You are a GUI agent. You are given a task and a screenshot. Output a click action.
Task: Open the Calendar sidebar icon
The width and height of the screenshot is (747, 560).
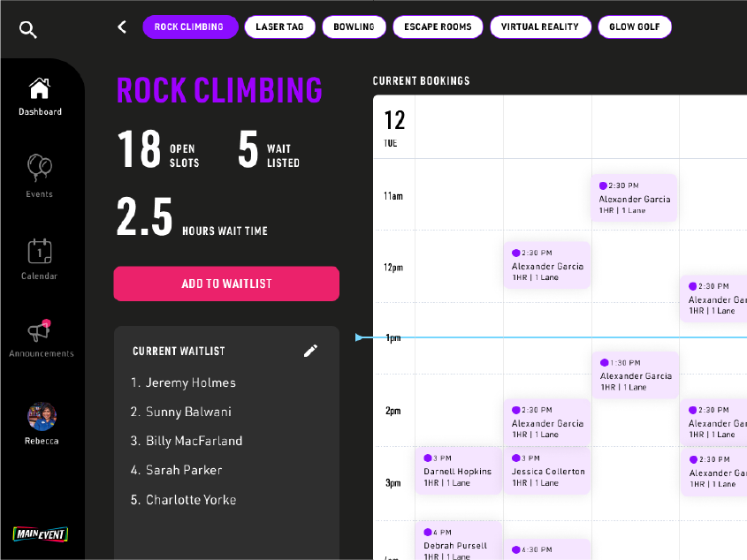point(40,251)
